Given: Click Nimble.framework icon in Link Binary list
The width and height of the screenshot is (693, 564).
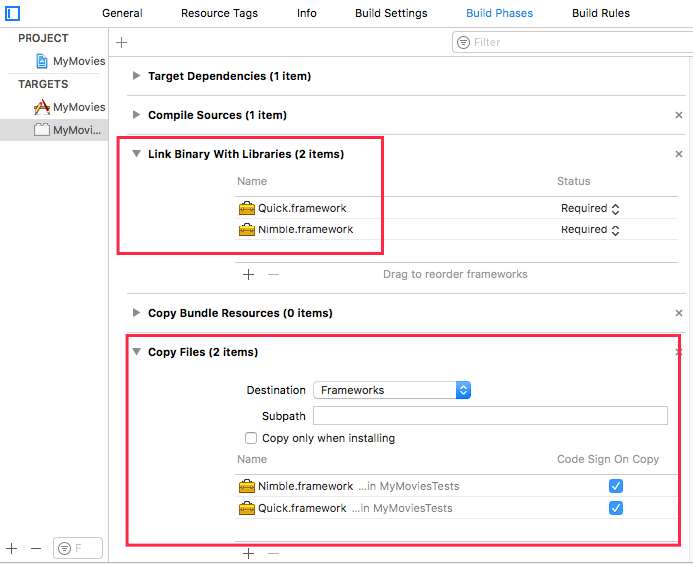Looking at the screenshot, I should pyautogui.click(x=247, y=229).
